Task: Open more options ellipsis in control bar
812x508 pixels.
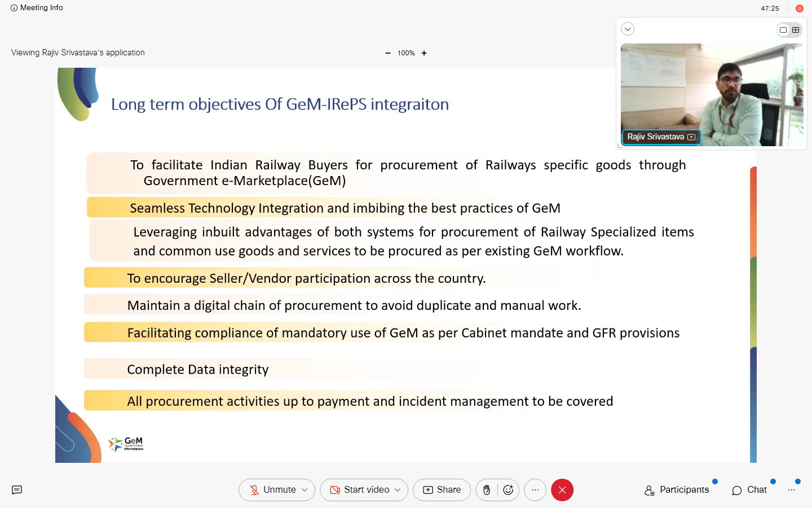Action: 535,490
